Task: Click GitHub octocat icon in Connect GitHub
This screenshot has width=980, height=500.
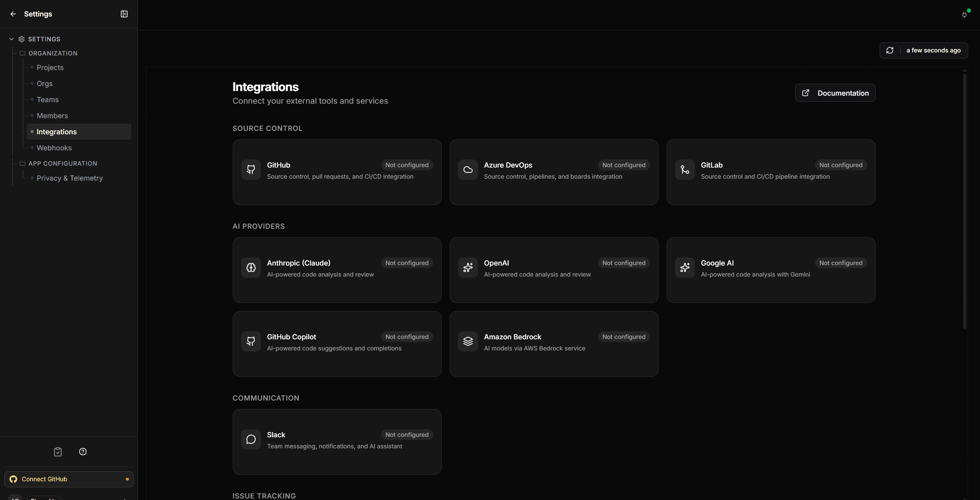Action: (x=13, y=479)
